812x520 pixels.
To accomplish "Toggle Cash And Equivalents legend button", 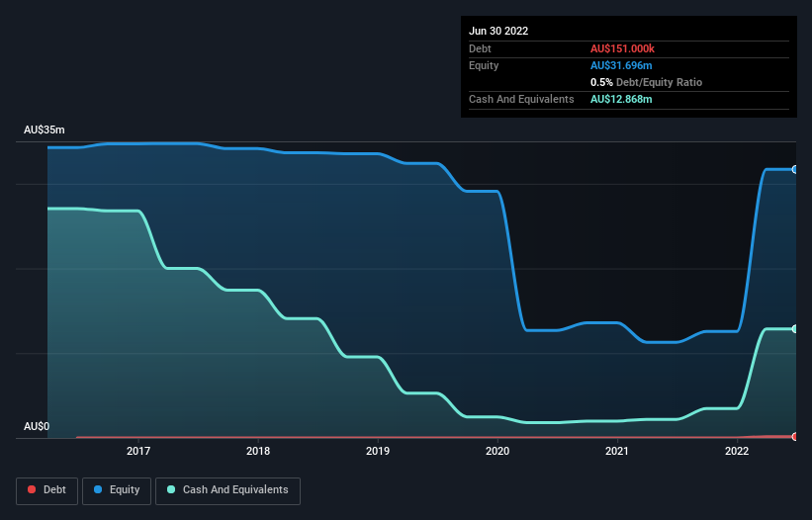I will (x=227, y=490).
